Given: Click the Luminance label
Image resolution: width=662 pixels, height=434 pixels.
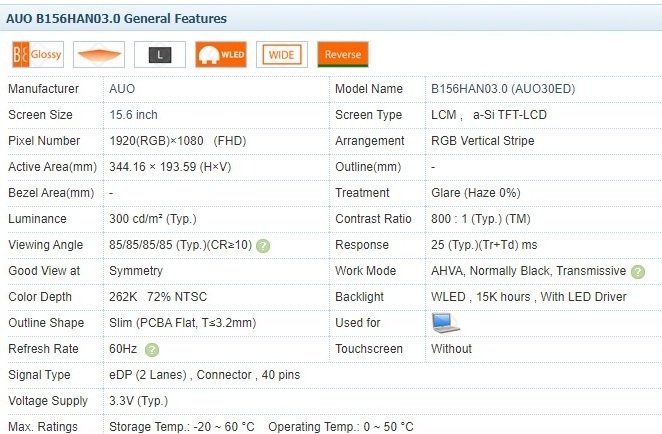Looking at the screenshot, I should (x=38, y=219).
